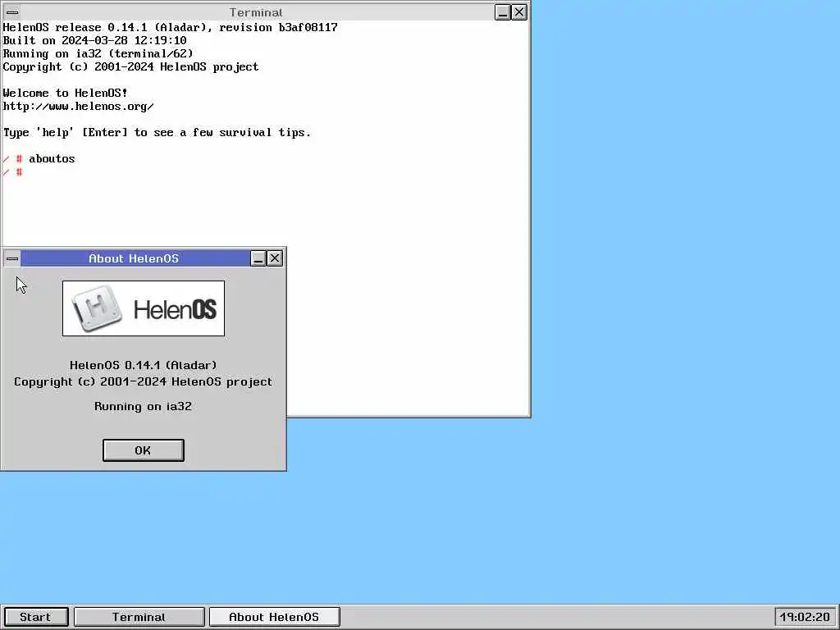Click the 'http://www.helenos.org/' text in Terminal
This screenshot has height=630, width=840.
coord(79,106)
